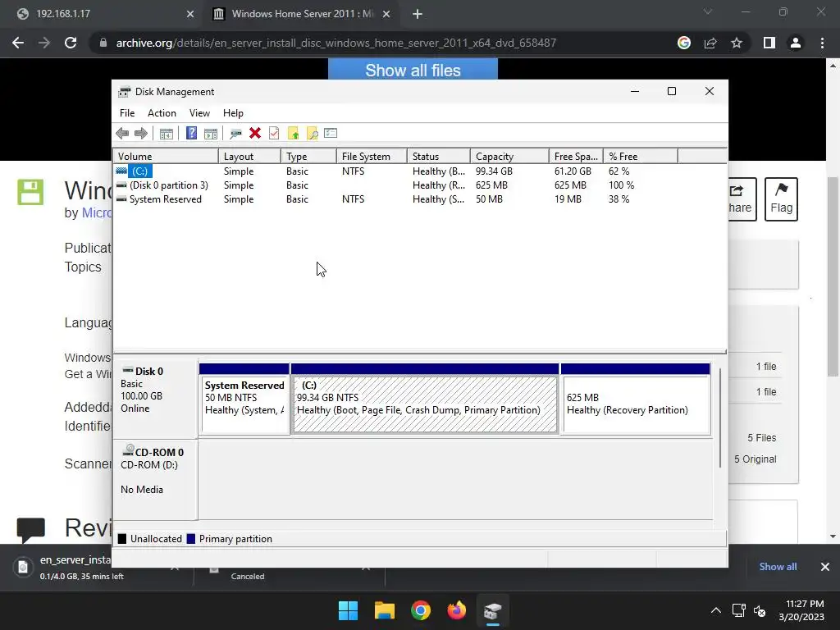Click the folder with magnifier Explore icon
This screenshot has width=840, height=630.
click(x=312, y=134)
